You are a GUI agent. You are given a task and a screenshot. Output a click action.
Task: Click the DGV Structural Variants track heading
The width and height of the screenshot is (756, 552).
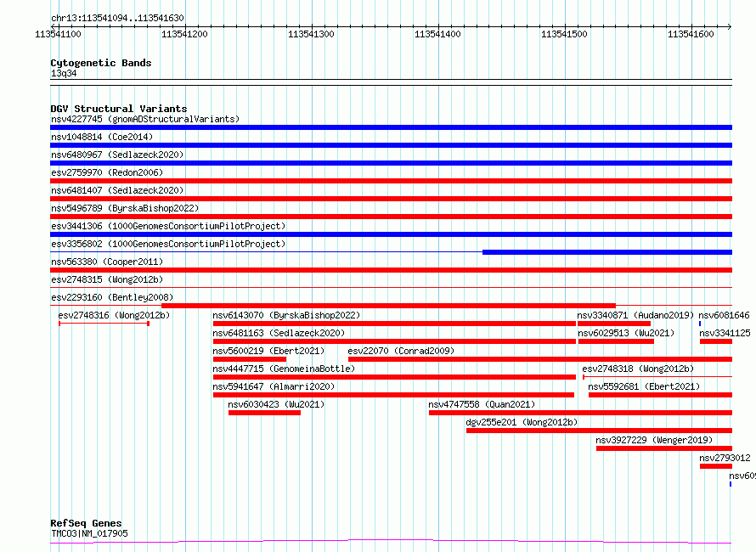pyautogui.click(x=119, y=109)
